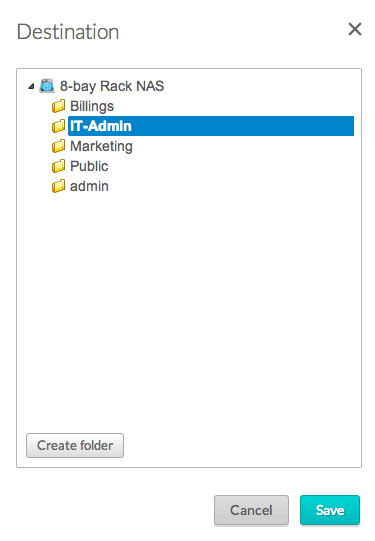Click the empty dialog footer beside Cancel

point(114,510)
